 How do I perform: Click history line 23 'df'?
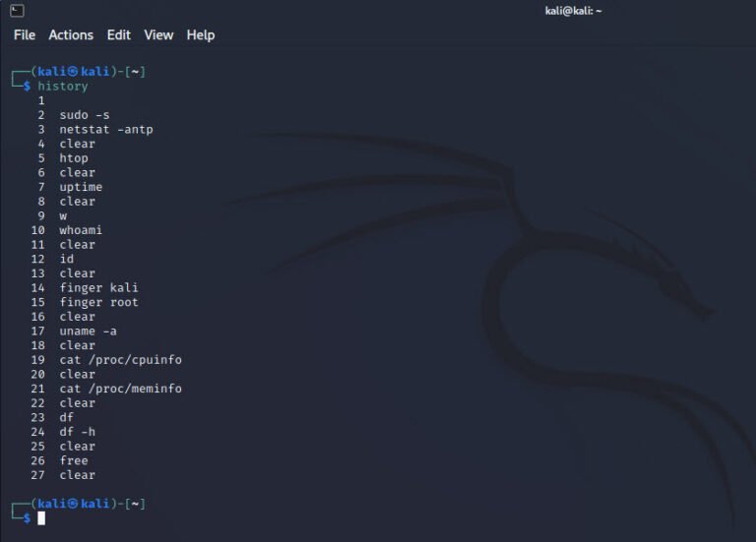click(67, 418)
